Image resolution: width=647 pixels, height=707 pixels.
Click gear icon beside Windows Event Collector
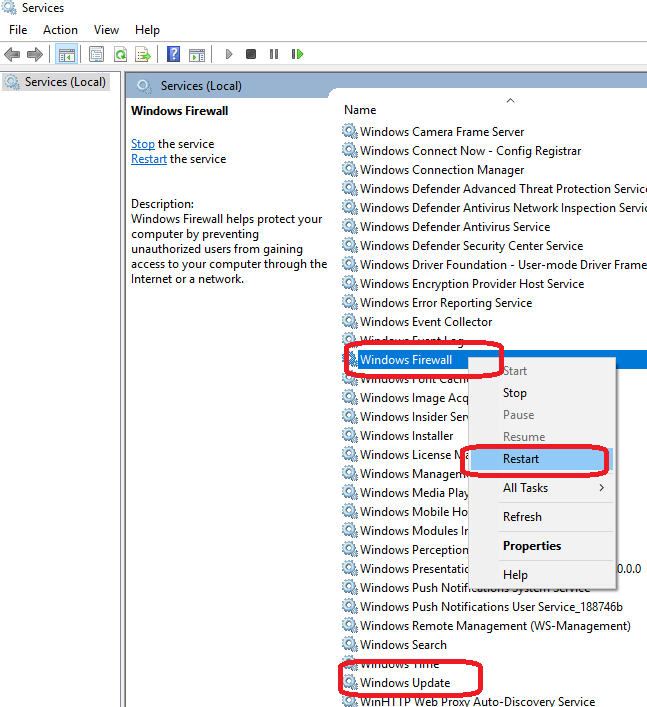pos(349,321)
